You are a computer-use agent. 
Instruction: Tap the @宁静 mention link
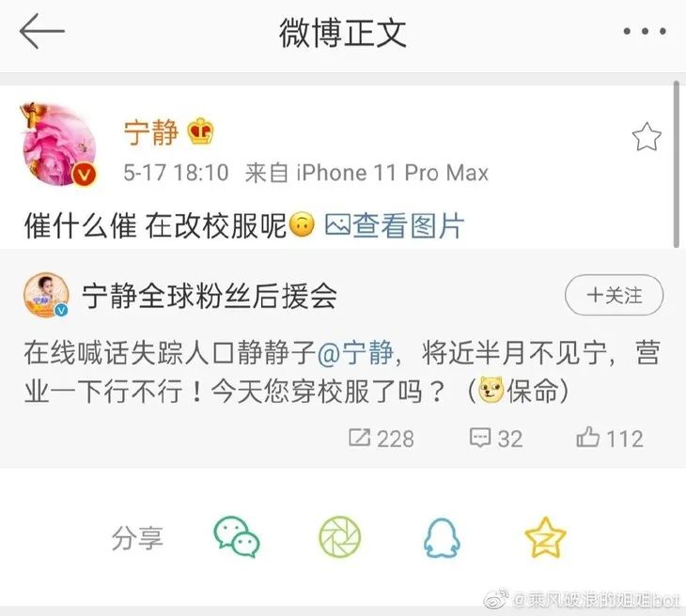coord(355,353)
